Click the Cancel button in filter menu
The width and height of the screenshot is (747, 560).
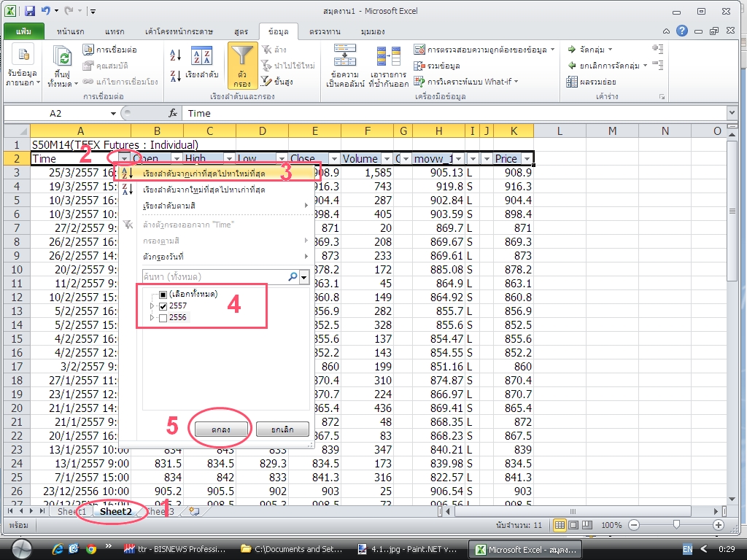[x=282, y=429]
